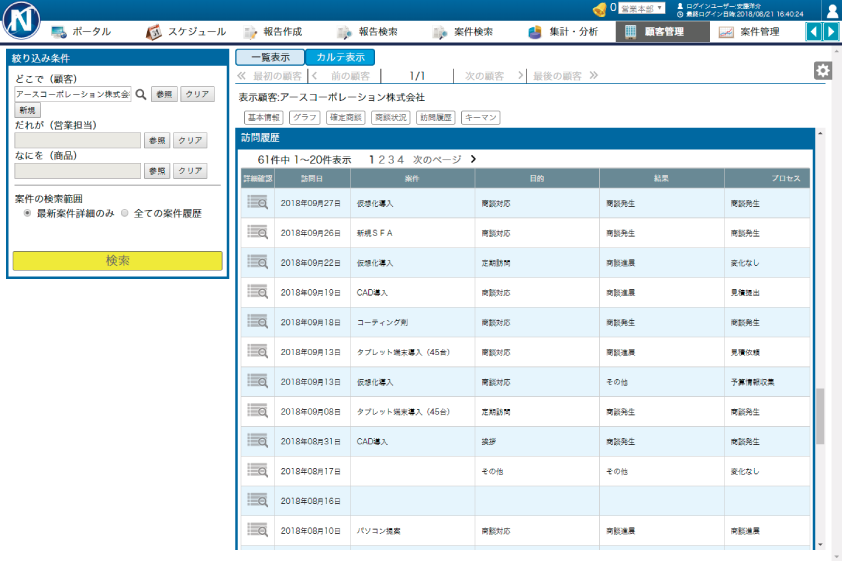
Task: Click customer name input field
Action: coord(73,94)
